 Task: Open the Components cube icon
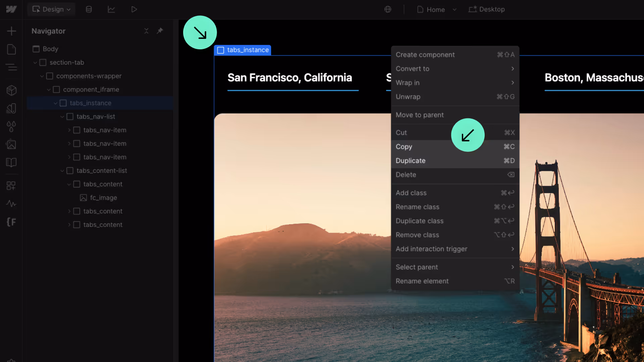pos(11,90)
